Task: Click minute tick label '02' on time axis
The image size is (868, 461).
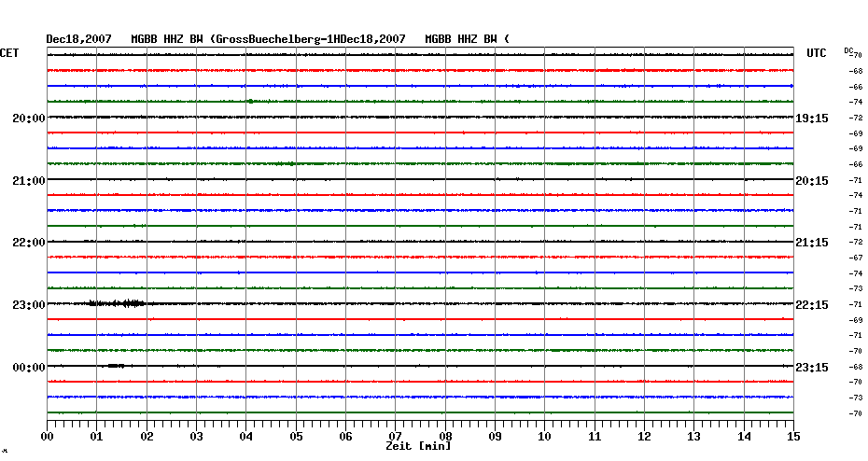Action: [147, 437]
